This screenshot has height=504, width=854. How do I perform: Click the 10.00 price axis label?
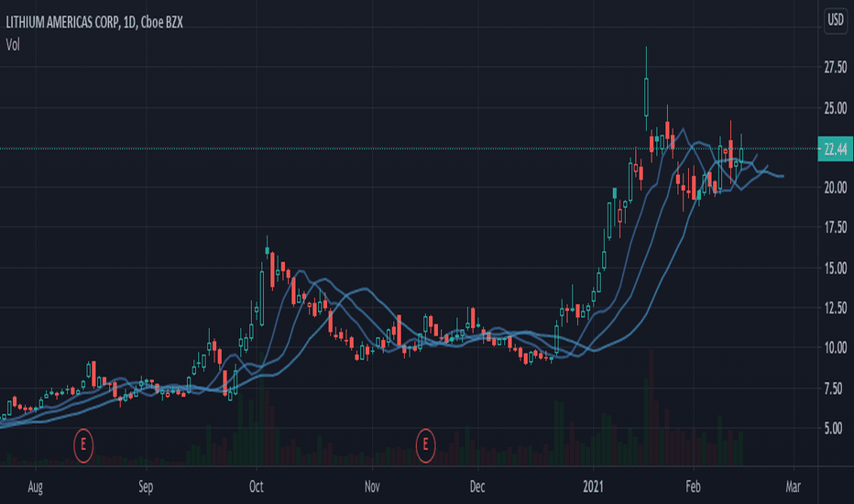[x=836, y=347]
